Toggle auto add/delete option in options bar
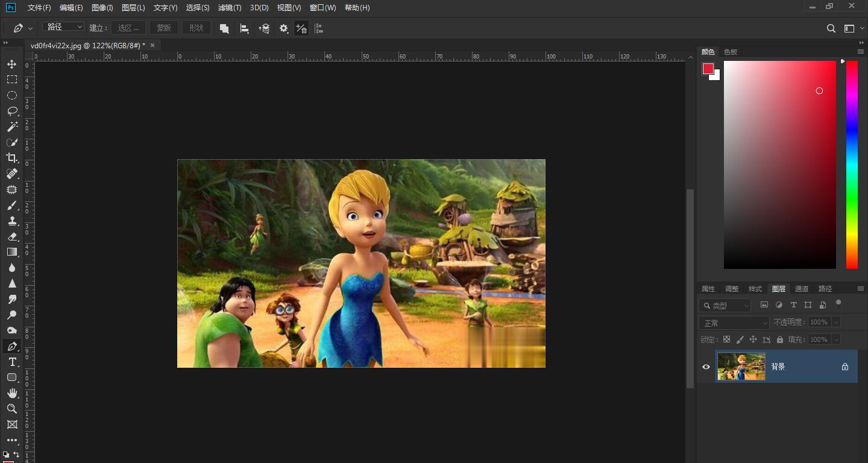The width and height of the screenshot is (868, 463). click(x=301, y=28)
